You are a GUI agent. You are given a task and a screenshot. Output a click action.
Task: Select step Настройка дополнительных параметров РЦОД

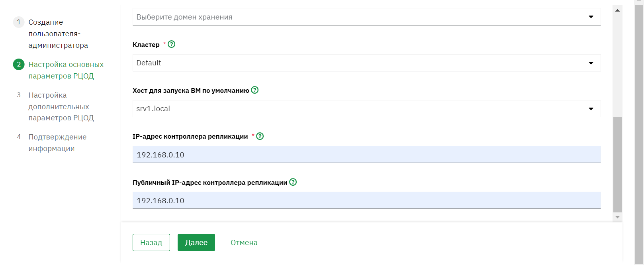(x=61, y=106)
